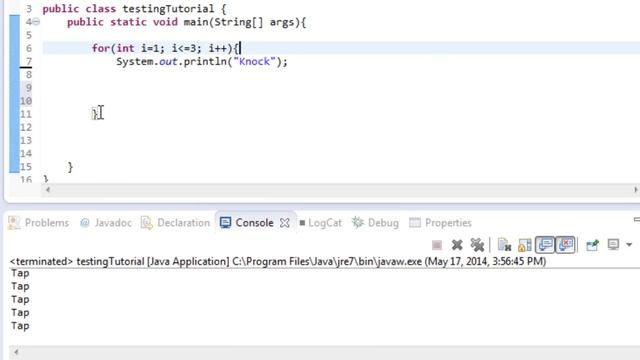
Task: Close the Console tab with its X
Action: [285, 223]
